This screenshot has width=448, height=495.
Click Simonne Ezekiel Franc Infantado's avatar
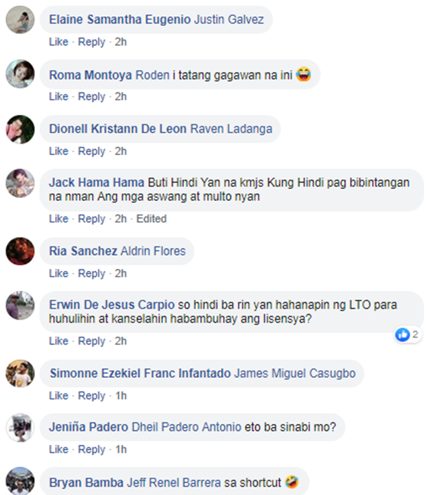(20, 374)
